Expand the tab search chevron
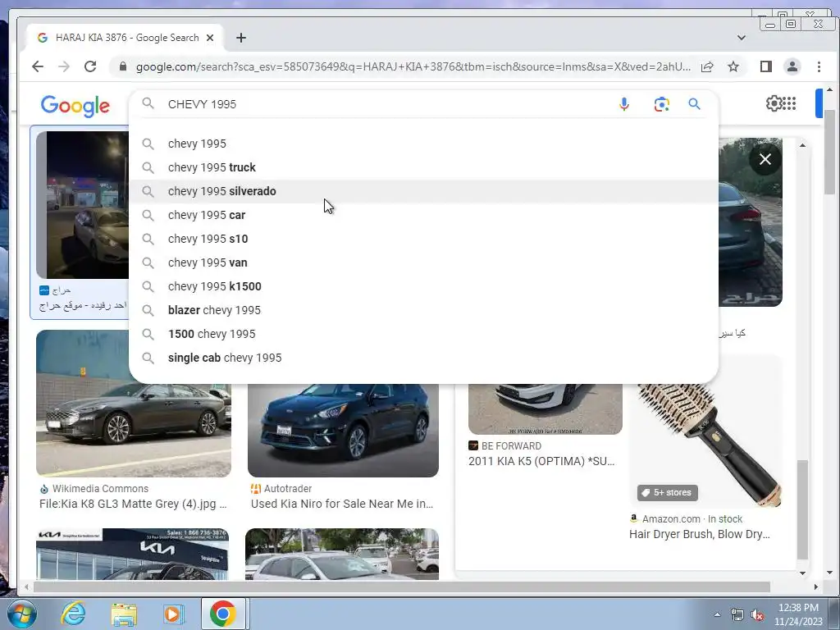Viewport: 840px width, 630px height. (x=742, y=38)
